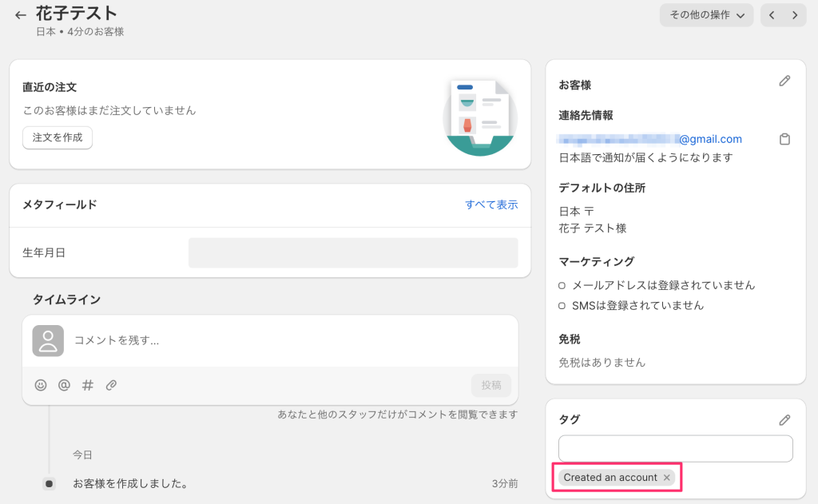Go to next customer with right chevron

(794, 15)
